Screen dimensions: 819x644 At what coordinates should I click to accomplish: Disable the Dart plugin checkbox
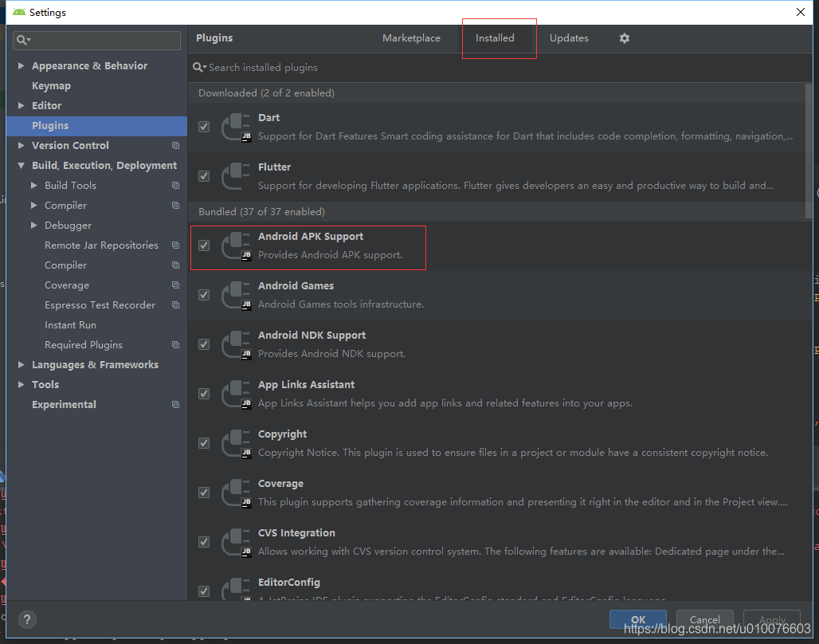point(204,127)
